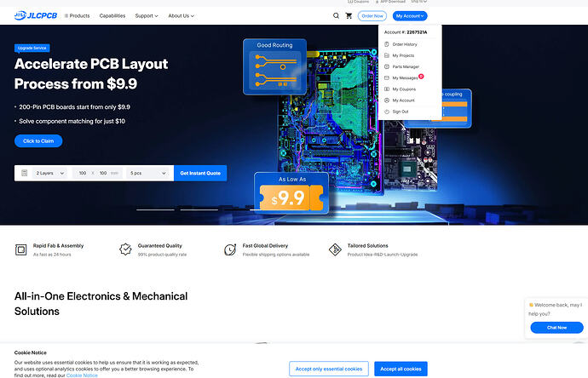588x378 pixels.
Task: Click the Fast Global Delivery icon
Action: pos(229,249)
